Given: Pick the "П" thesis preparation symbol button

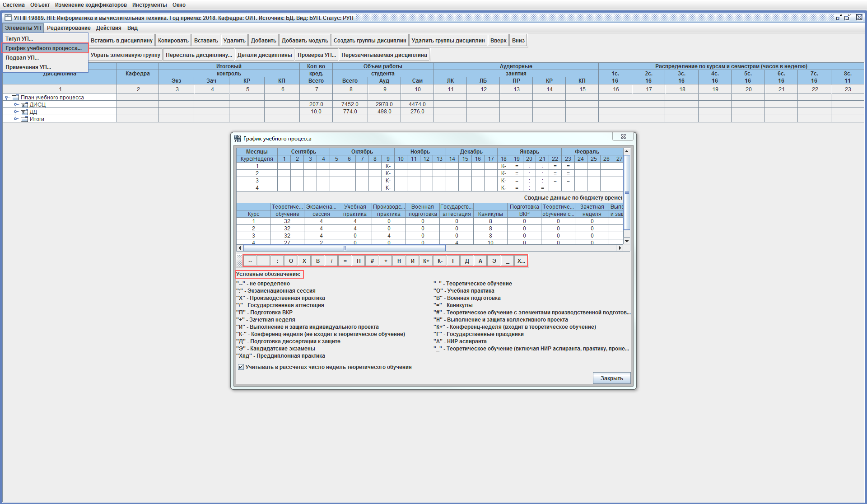Looking at the screenshot, I should (x=359, y=261).
